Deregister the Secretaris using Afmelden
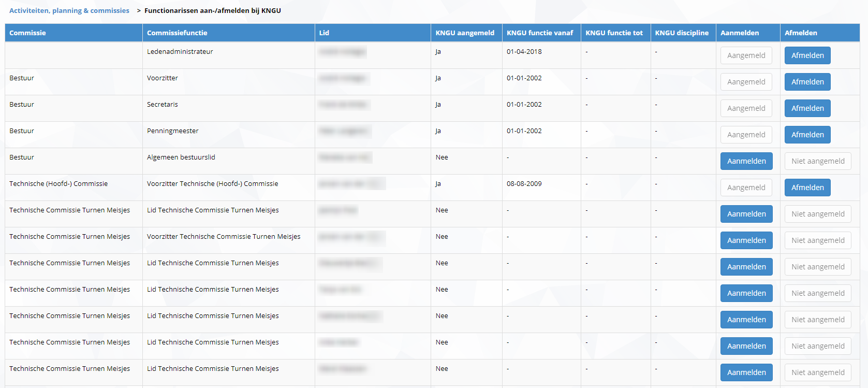The image size is (868, 388). coord(807,108)
